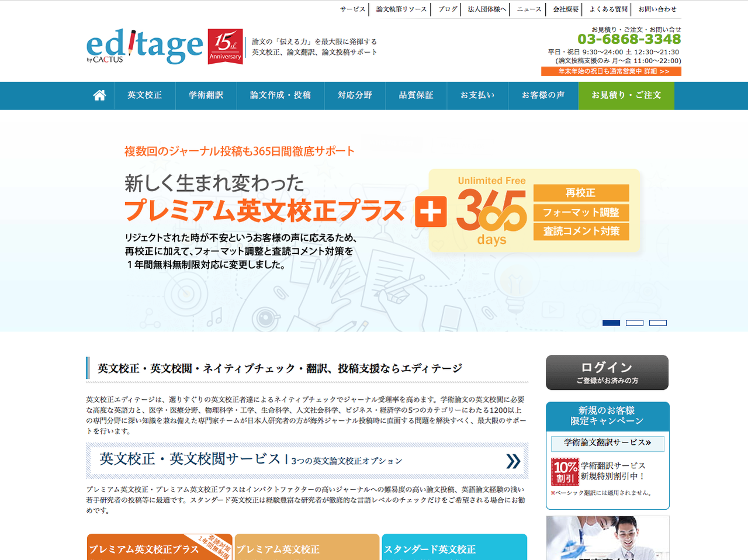
Task: Click the フォーマット調整 label in banner
Action: (x=581, y=212)
